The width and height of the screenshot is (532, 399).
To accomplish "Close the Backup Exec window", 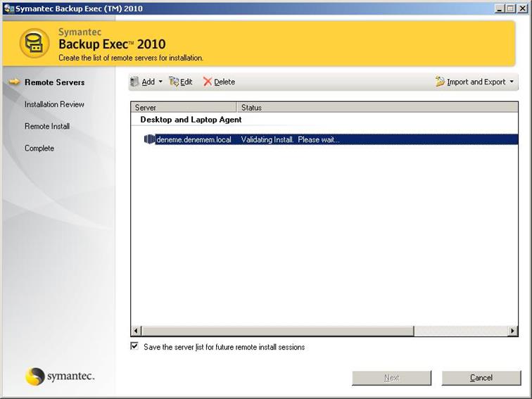I will pyautogui.click(x=523, y=8).
